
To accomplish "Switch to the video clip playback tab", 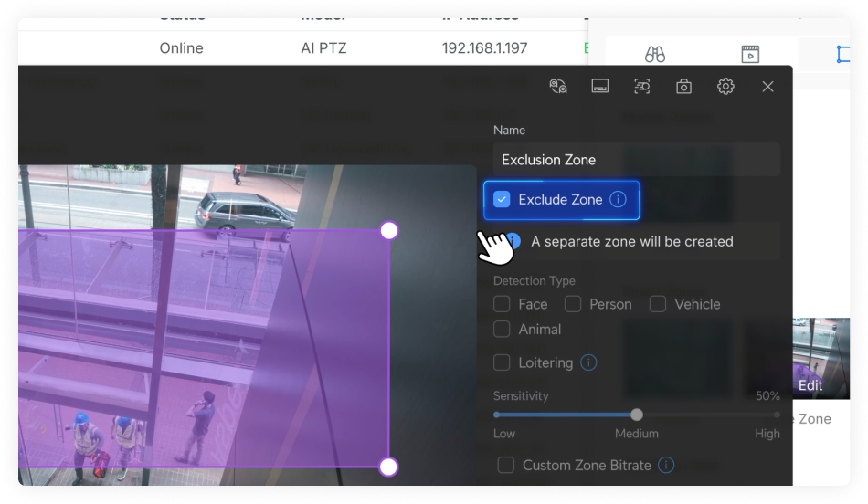I will point(750,54).
